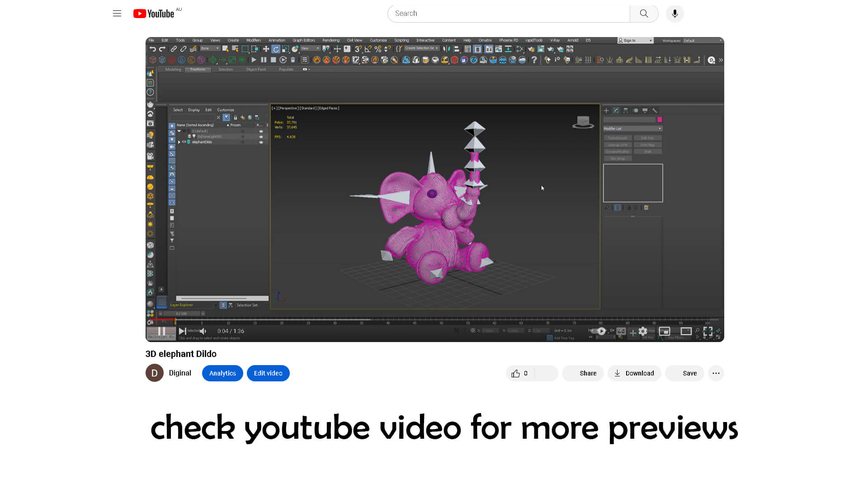Viewport: 868px width, 488px height.
Task: Pause the playing video
Action: [x=161, y=331]
